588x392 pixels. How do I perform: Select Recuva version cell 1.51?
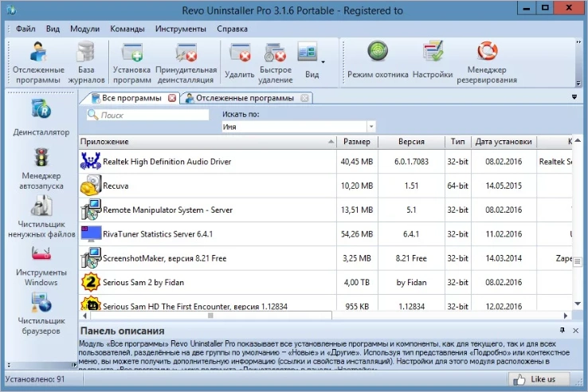tap(411, 186)
